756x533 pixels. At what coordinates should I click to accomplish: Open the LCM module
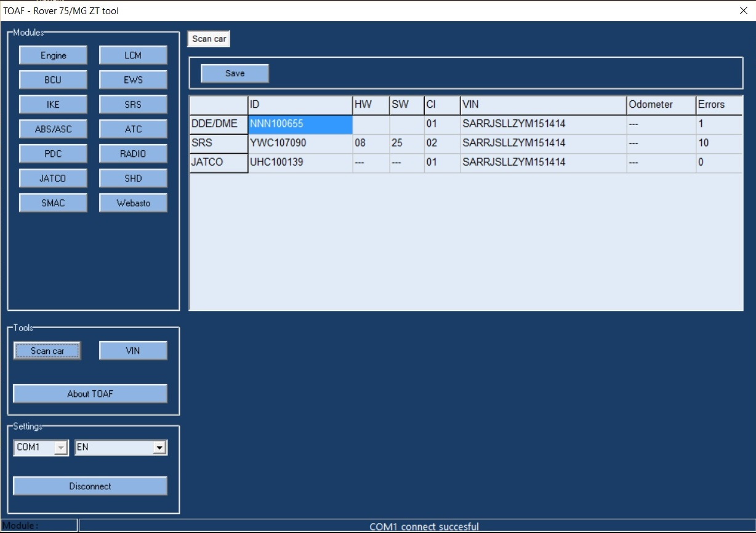[x=133, y=55]
